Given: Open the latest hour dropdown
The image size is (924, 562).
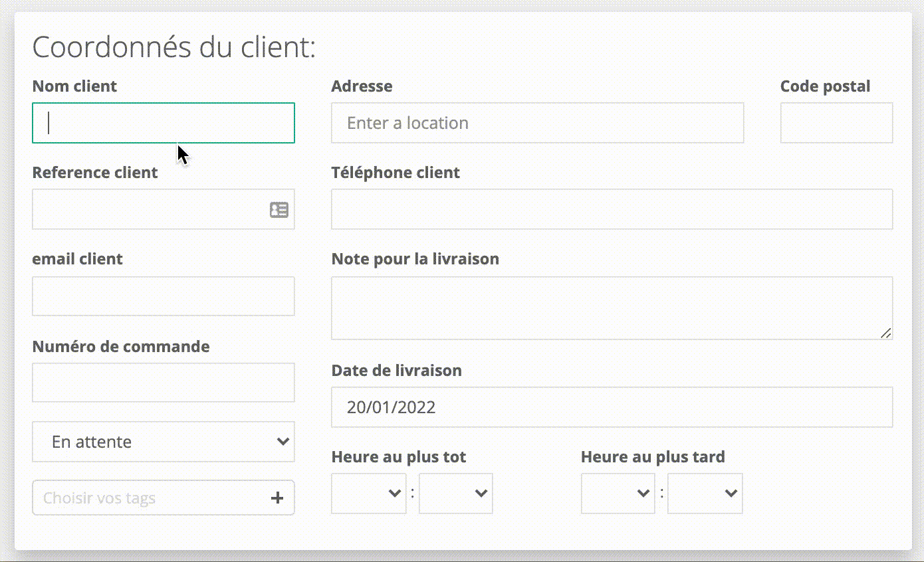Looking at the screenshot, I should pos(618,493).
